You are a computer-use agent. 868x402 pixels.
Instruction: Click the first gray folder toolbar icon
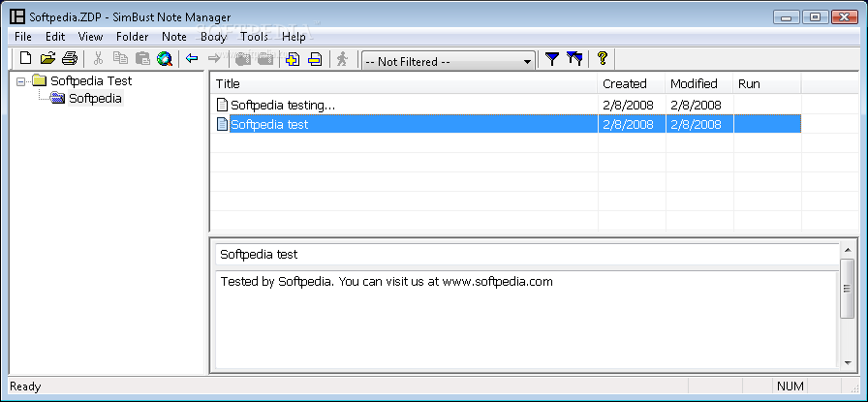click(x=243, y=58)
